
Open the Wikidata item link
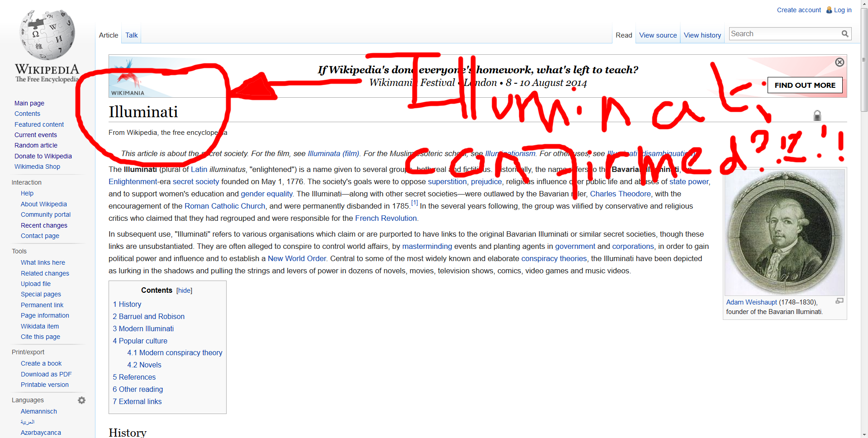(x=40, y=326)
